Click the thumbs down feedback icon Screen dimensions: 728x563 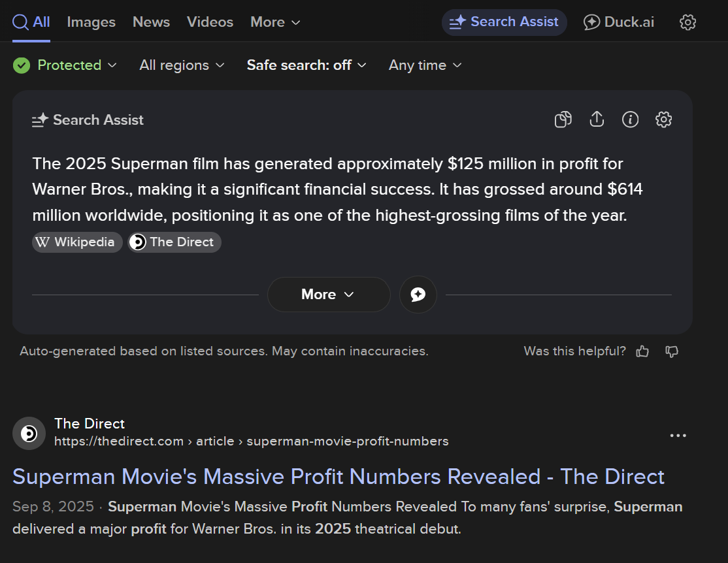point(671,351)
